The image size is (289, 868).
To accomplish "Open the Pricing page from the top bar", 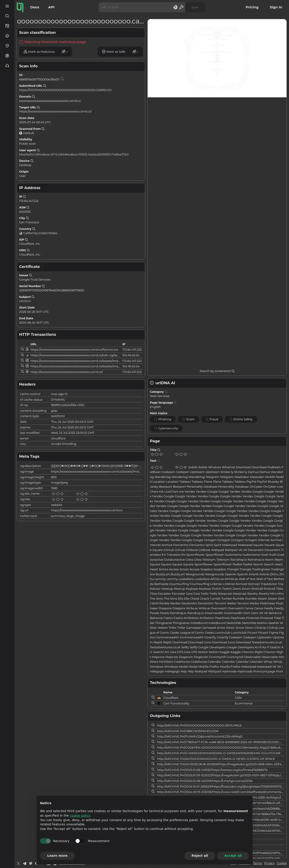I will coord(252,7).
